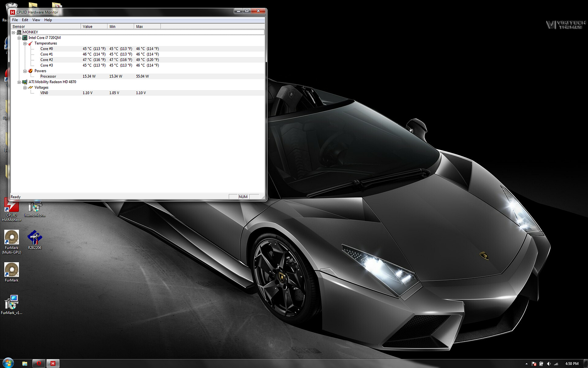
Task: Click the lightning icon beside Powers
Action: (30, 71)
